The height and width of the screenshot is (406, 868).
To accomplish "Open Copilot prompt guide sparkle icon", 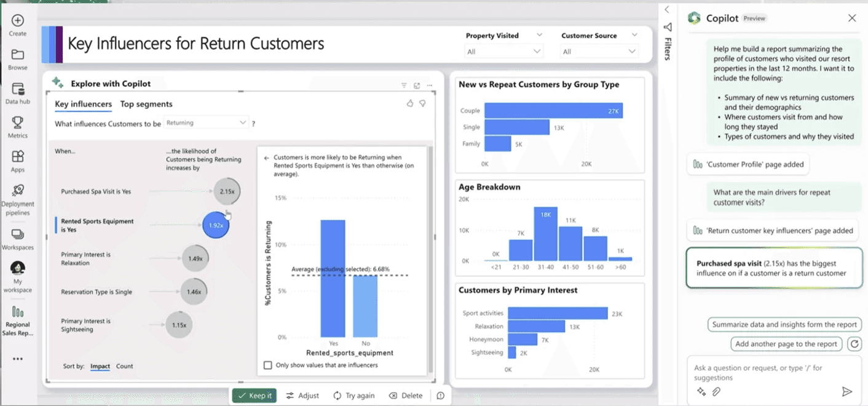I will (x=701, y=391).
